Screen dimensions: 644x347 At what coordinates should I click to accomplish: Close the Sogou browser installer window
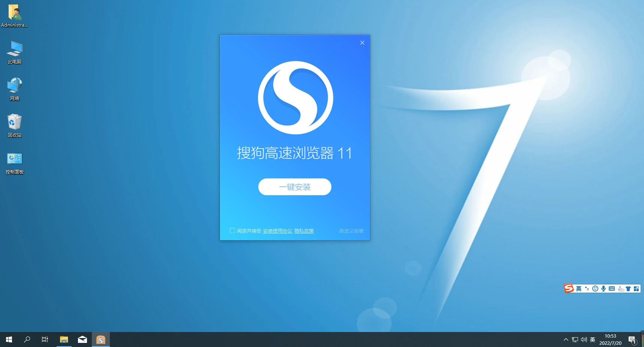[362, 43]
